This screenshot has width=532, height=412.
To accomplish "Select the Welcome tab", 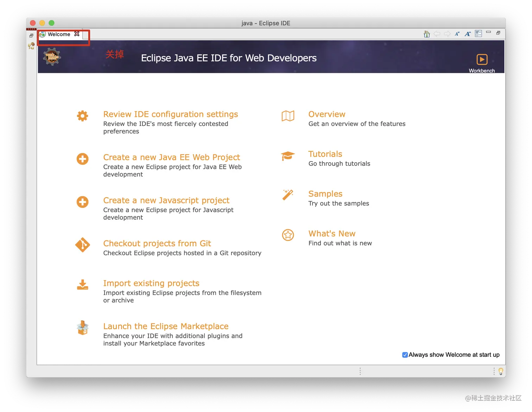I will pos(59,34).
